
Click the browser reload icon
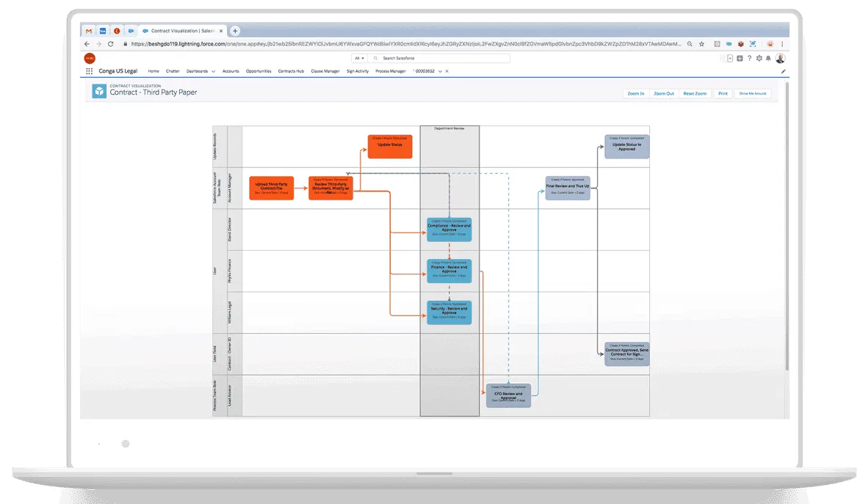pyautogui.click(x=111, y=44)
